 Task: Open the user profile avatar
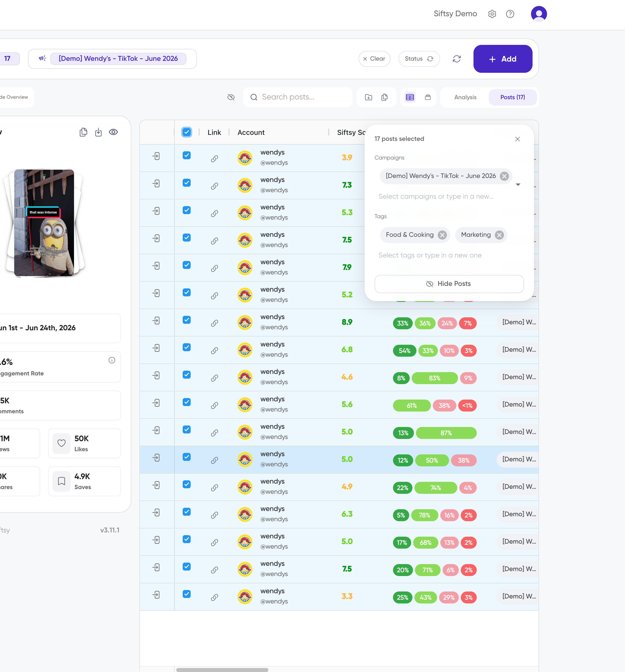539,14
